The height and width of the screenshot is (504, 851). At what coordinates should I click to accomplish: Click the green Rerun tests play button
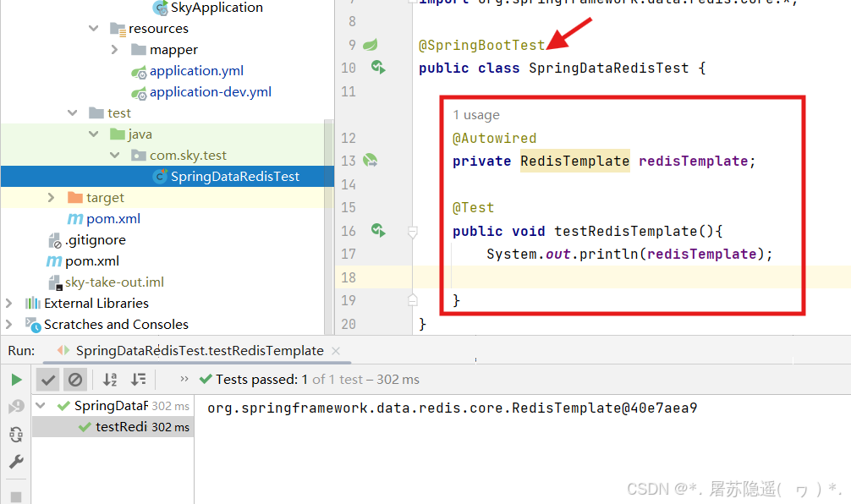(x=16, y=380)
